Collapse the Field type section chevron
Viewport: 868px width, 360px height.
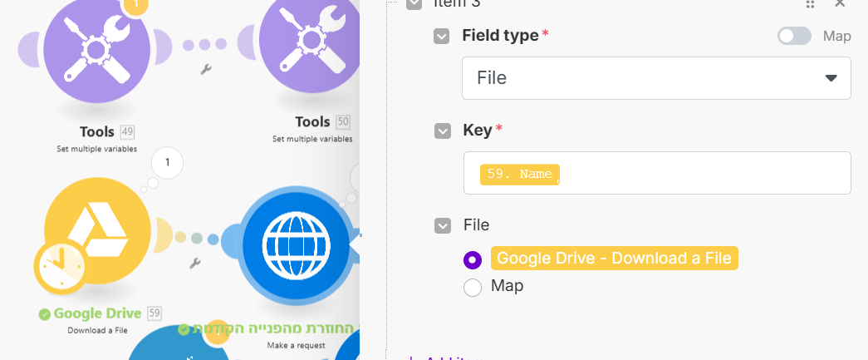point(442,36)
